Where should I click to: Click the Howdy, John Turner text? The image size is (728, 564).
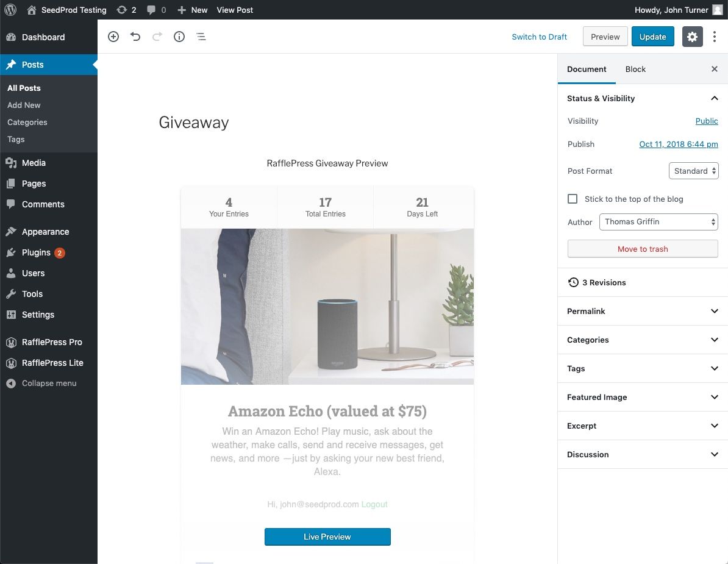(671, 10)
